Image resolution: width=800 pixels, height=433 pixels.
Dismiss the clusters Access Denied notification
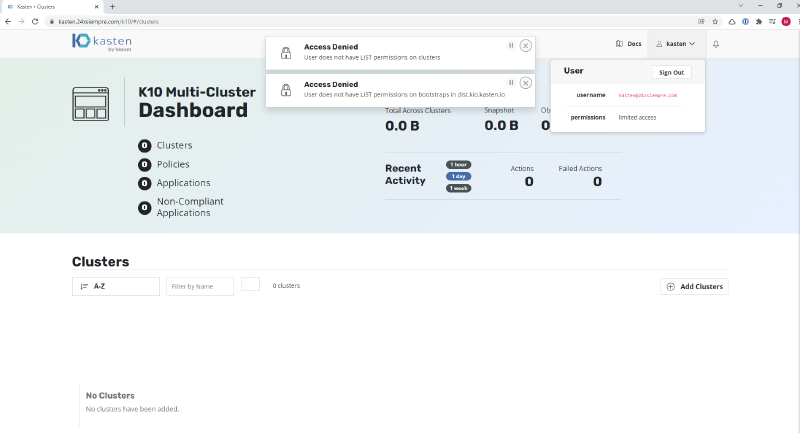pyautogui.click(x=526, y=46)
